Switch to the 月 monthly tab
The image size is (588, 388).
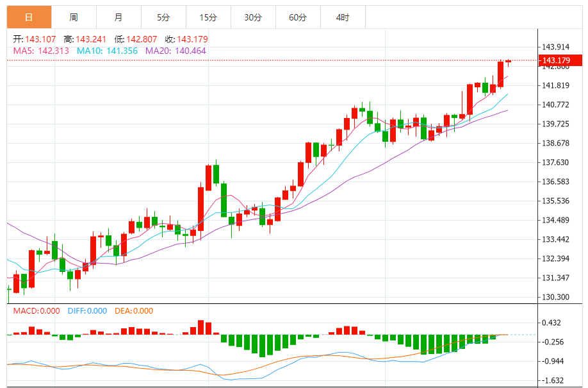tap(118, 17)
